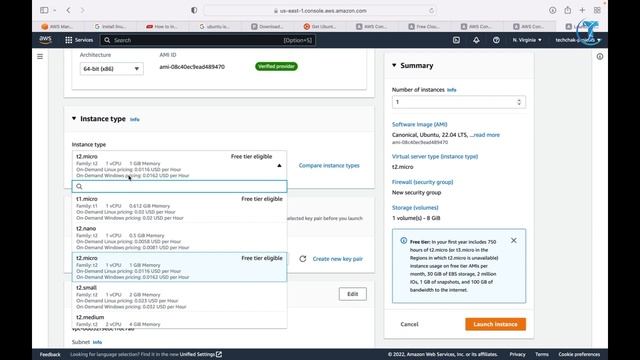Switch to the Get Ubunt... browser tab
This screenshot has height=360, width=640.
click(320, 27)
